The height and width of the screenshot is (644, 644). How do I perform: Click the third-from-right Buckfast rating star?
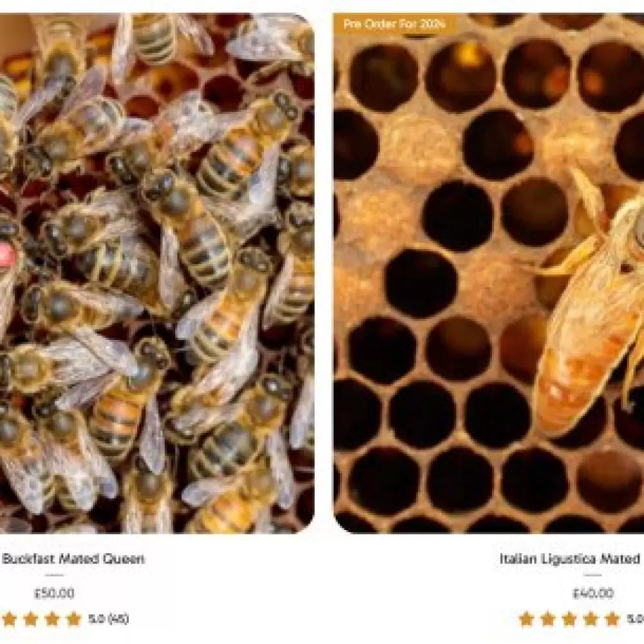click(31, 619)
